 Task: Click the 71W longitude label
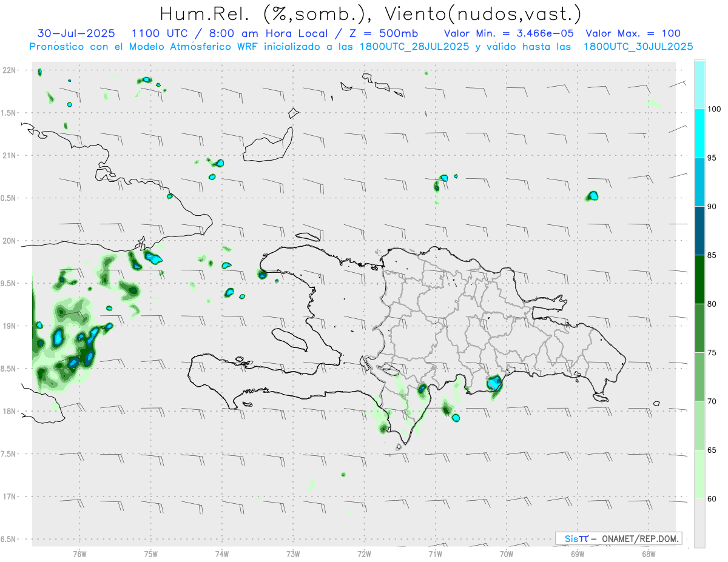(435, 554)
